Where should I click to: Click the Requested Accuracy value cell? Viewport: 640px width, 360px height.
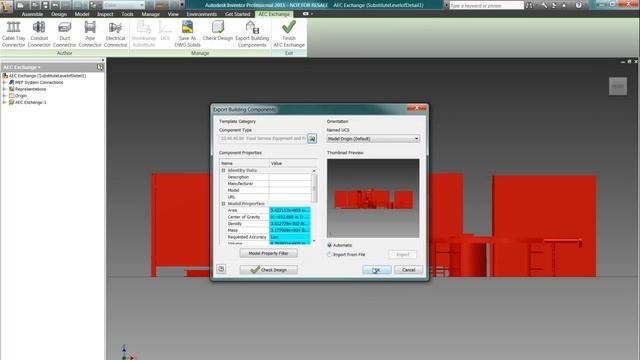click(x=290, y=237)
